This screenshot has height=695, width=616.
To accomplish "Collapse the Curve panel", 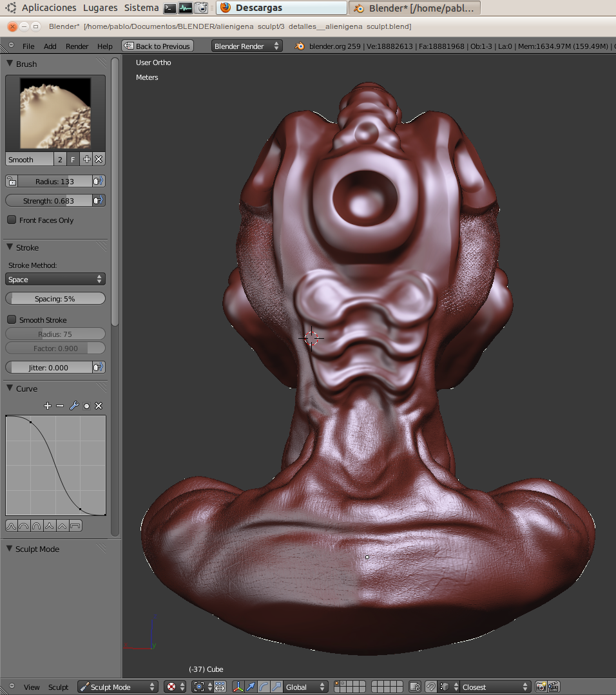I will point(10,388).
